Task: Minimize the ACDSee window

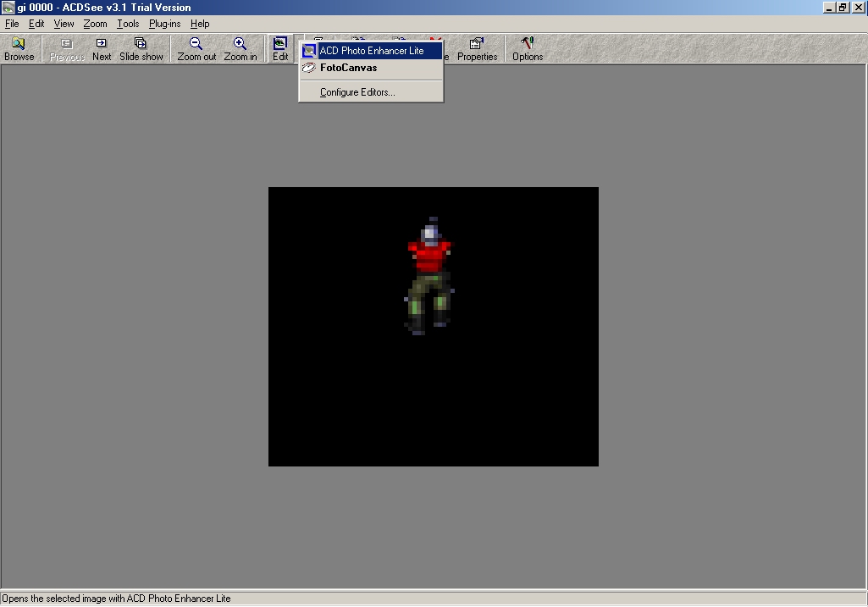Action: [829, 7]
